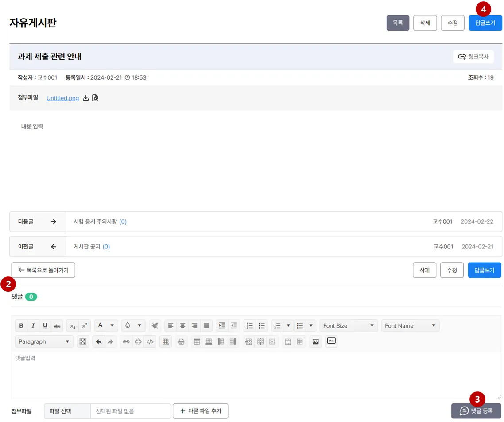
Task: Add a table row above
Action: 197,341
